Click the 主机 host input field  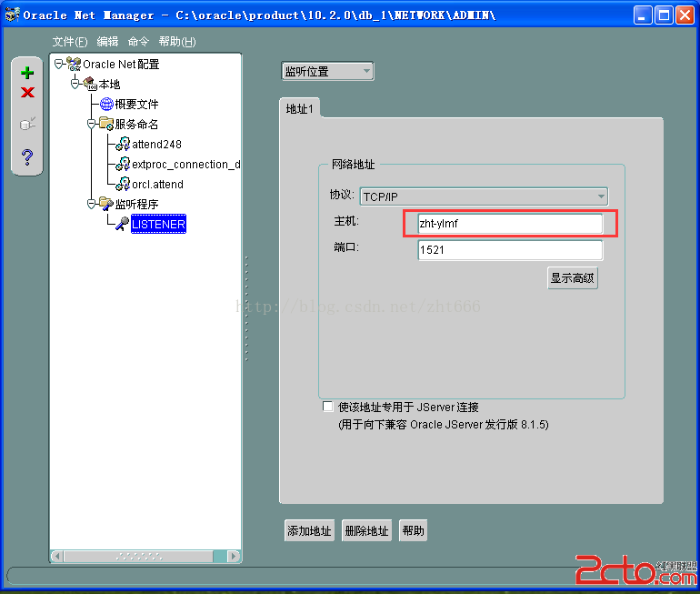coord(510,223)
